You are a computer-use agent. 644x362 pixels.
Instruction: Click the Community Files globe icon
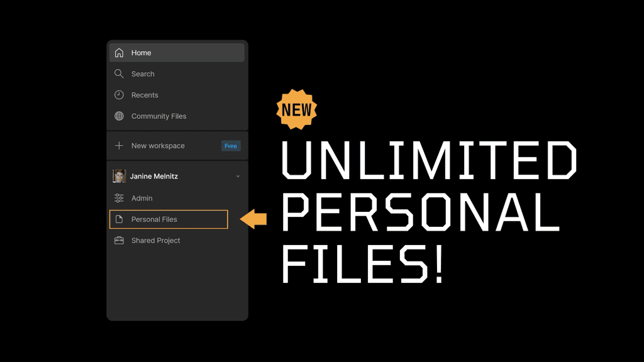[119, 116]
